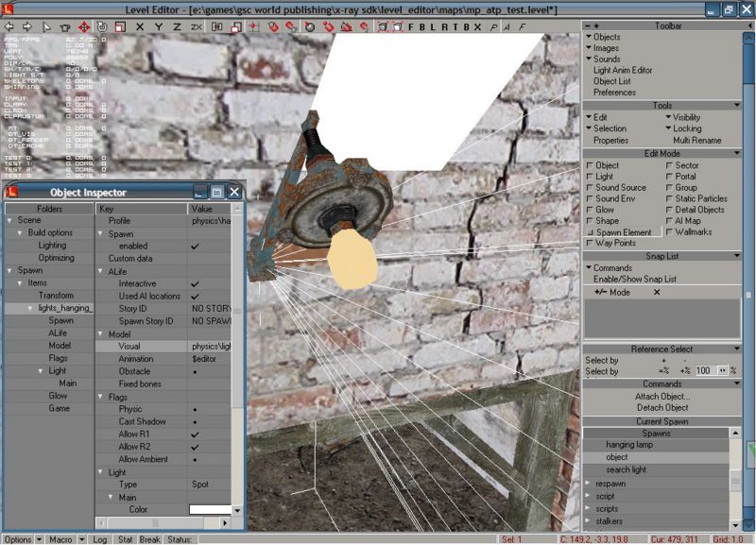Toggle the Y axis constraint
Viewport: 756px width, 545px height.
(x=158, y=27)
